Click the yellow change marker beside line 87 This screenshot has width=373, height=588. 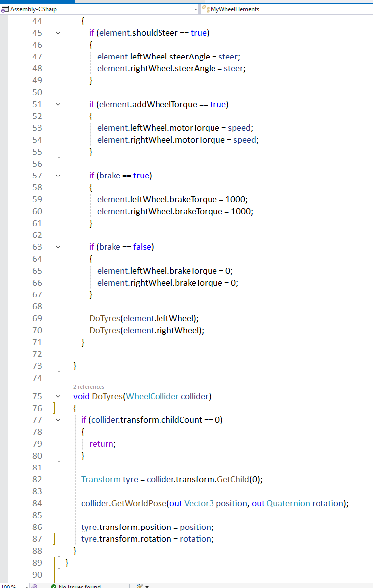click(53, 539)
